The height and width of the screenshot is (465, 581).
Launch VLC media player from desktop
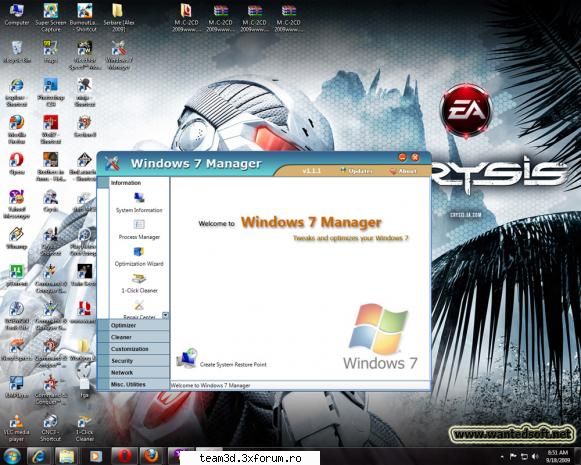coord(17,428)
